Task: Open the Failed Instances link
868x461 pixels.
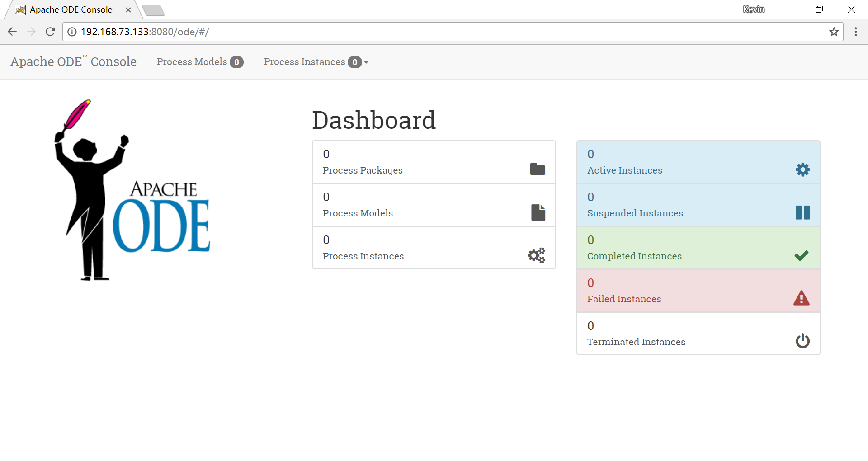Action: tap(624, 299)
